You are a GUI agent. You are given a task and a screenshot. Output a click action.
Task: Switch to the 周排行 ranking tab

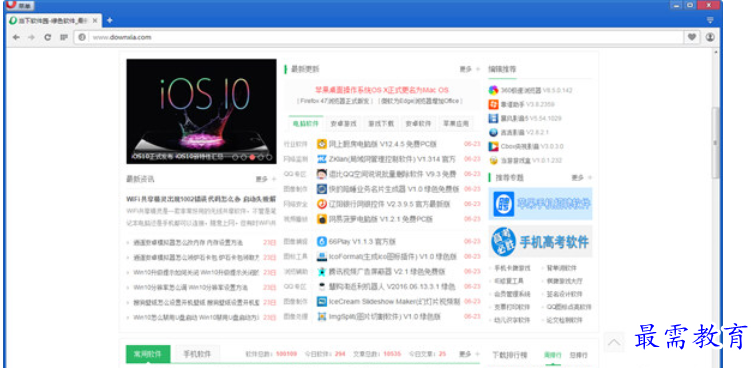[x=553, y=355]
